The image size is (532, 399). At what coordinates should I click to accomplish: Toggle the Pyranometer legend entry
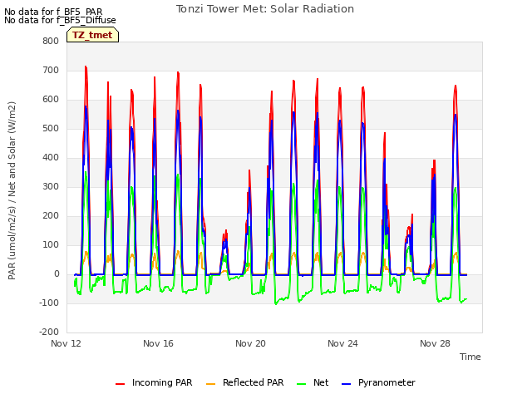tap(378, 382)
